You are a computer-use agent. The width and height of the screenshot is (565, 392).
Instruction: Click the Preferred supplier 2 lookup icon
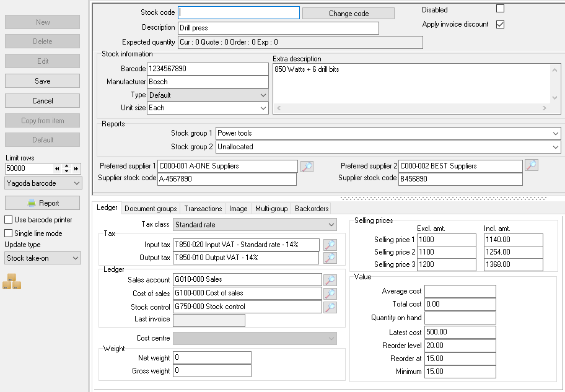click(x=531, y=165)
